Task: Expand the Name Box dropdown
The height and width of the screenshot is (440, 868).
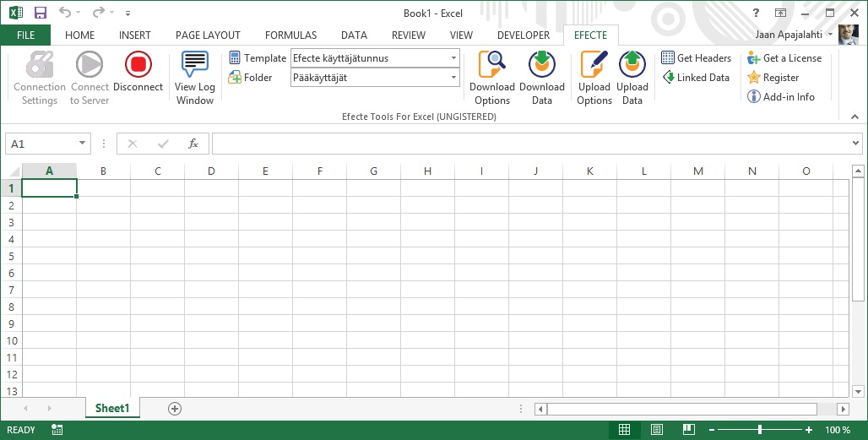Action: (x=82, y=144)
